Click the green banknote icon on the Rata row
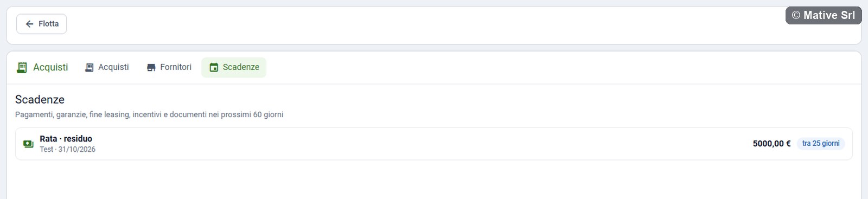 pos(28,144)
